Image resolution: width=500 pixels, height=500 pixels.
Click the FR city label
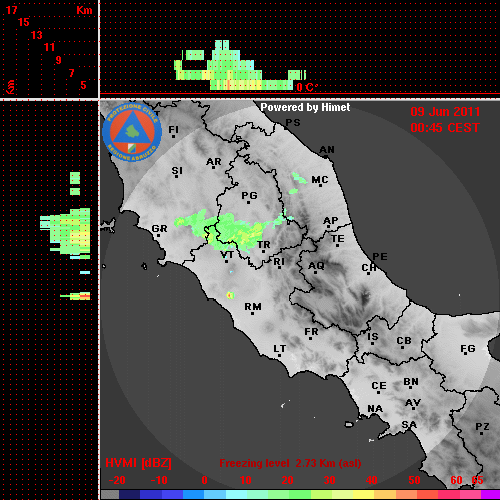coord(311,332)
